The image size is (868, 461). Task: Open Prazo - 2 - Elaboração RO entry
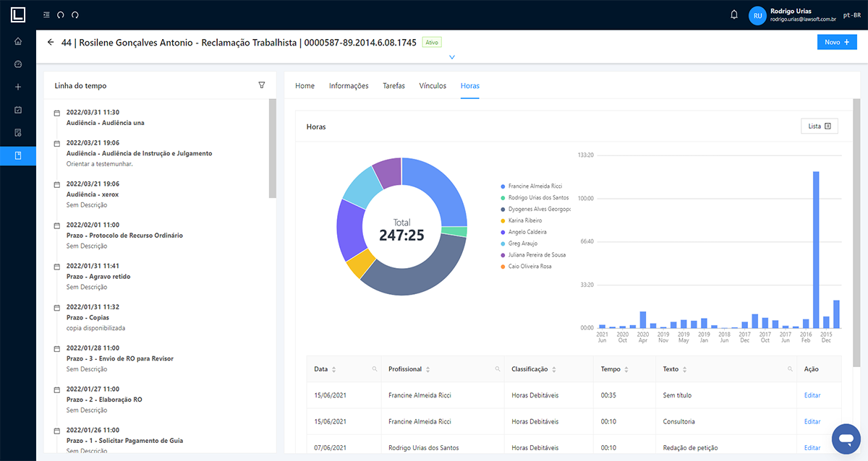coord(104,400)
